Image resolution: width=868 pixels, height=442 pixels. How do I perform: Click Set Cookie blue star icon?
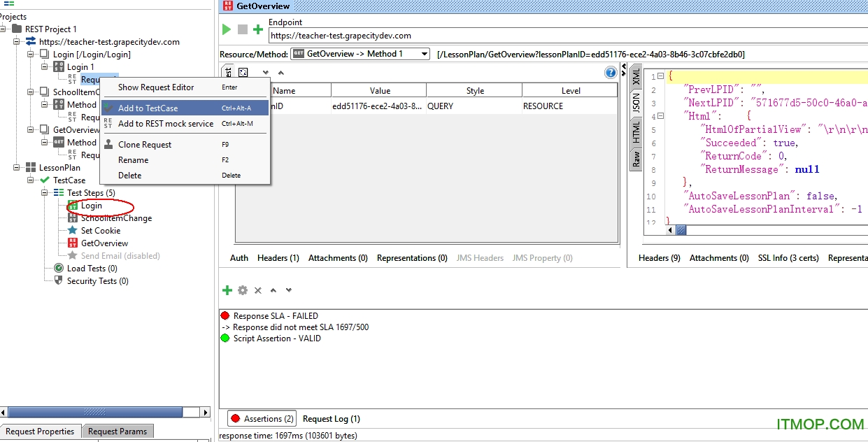(x=73, y=230)
